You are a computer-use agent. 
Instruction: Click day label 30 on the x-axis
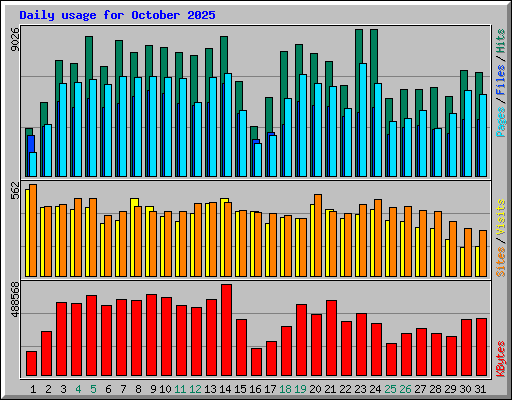[x=465, y=389]
